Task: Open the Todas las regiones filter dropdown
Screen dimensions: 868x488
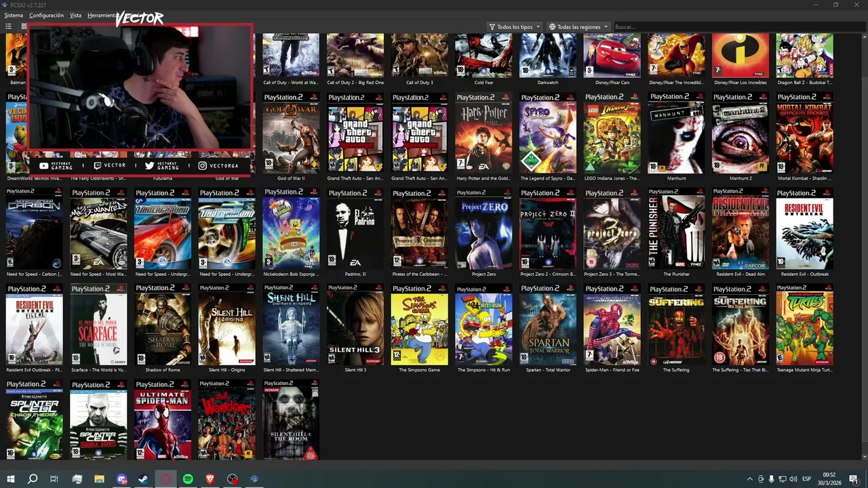Action: (578, 27)
